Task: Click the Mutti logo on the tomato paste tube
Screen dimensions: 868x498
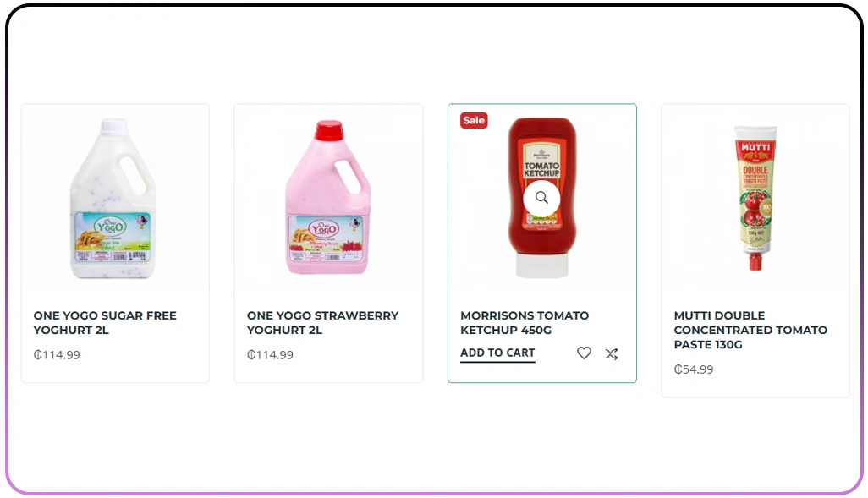Action: pos(755,150)
